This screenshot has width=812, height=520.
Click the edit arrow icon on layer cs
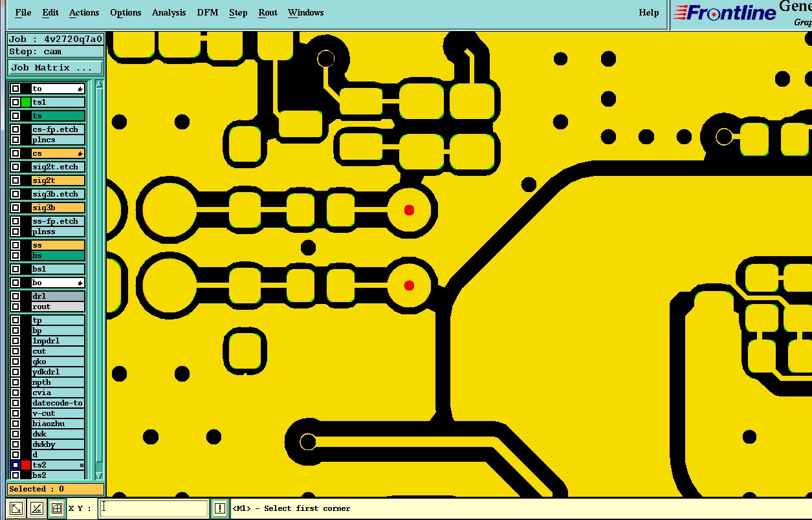coord(80,154)
